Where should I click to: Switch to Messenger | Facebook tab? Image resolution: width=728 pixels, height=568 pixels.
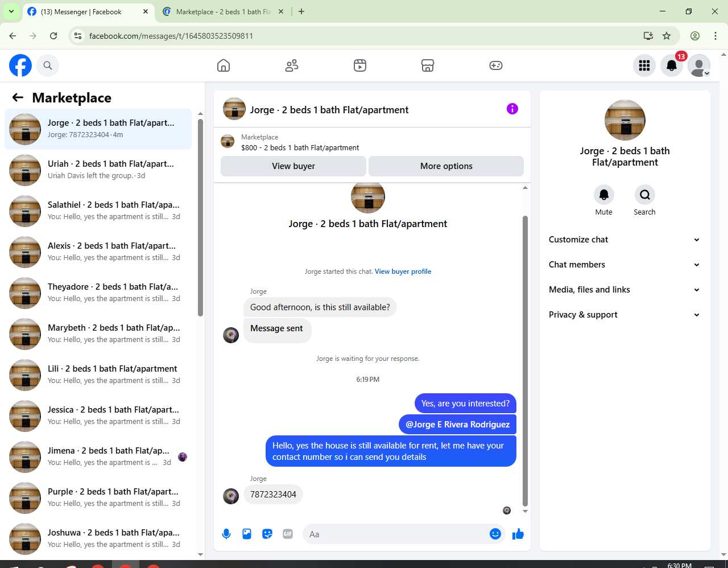click(88, 11)
